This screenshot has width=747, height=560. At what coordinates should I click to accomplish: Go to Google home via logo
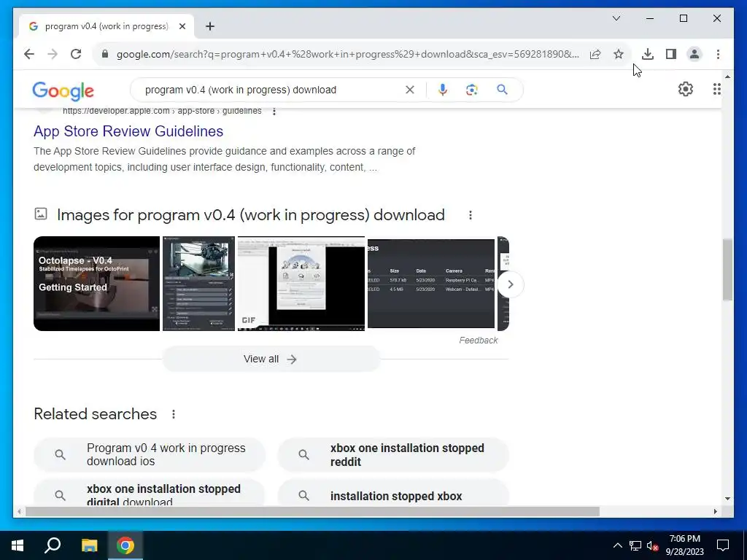click(x=63, y=90)
